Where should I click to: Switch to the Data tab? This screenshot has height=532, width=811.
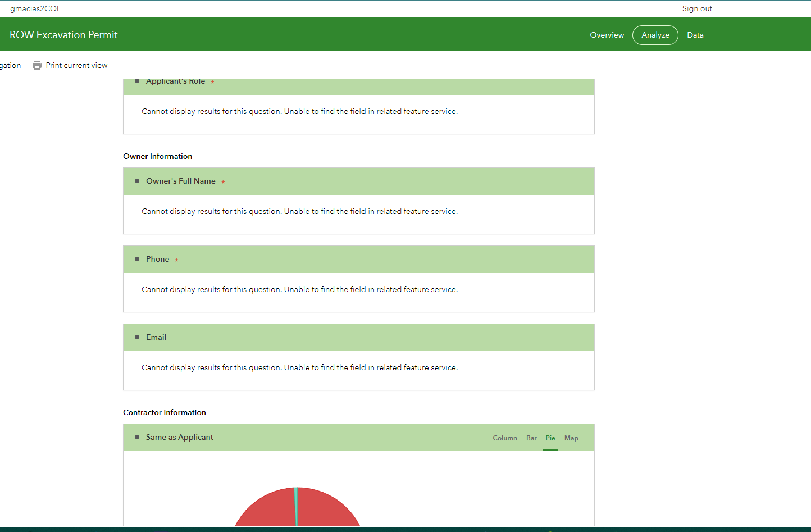[x=695, y=35]
